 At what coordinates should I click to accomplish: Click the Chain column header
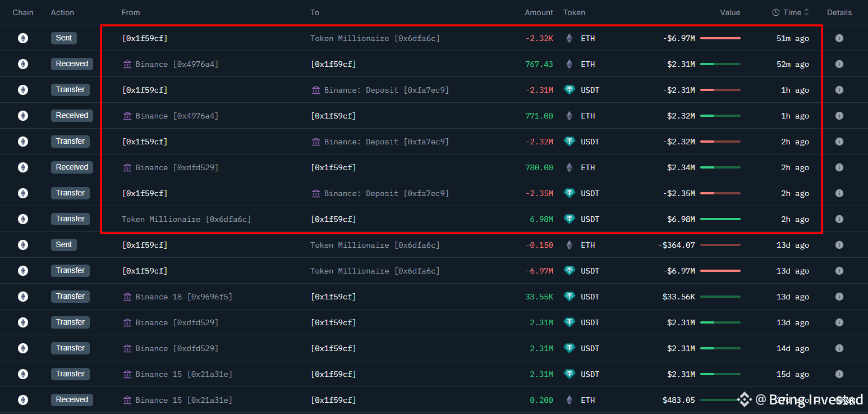23,12
